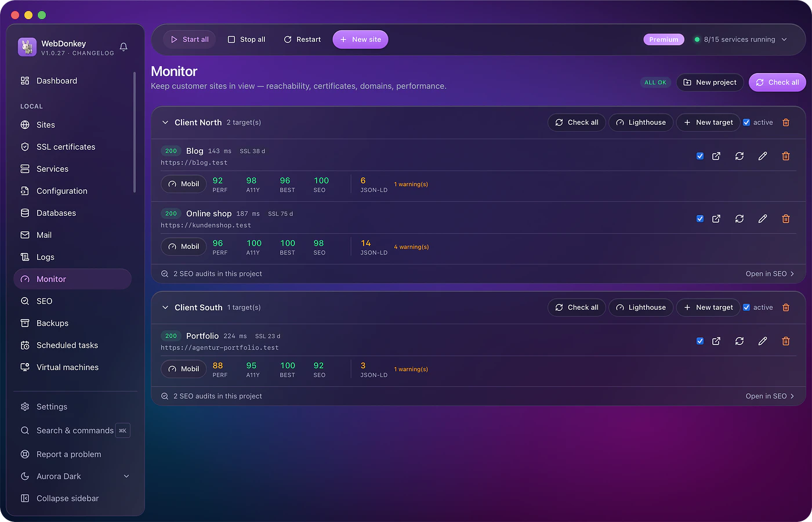Edit the Portfolio target
Screen dimensions: 812x522
[x=763, y=341]
